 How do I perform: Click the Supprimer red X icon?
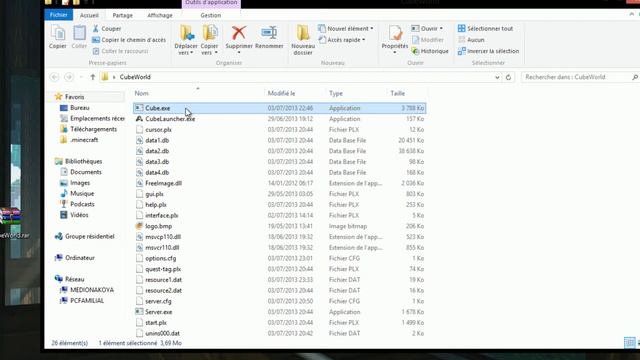point(239,33)
